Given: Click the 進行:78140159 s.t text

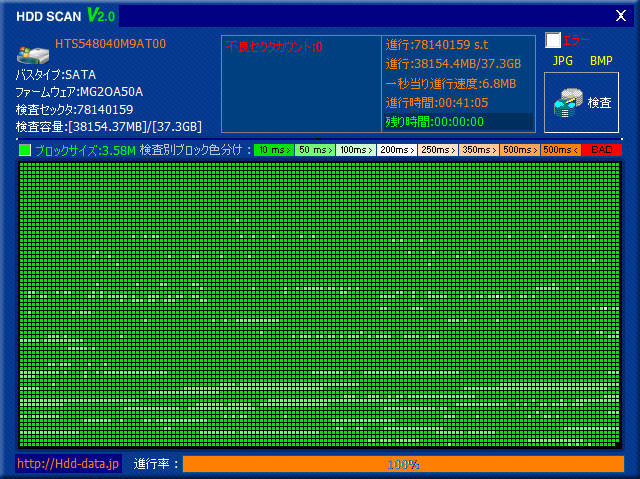Looking at the screenshot, I should coord(437,45).
